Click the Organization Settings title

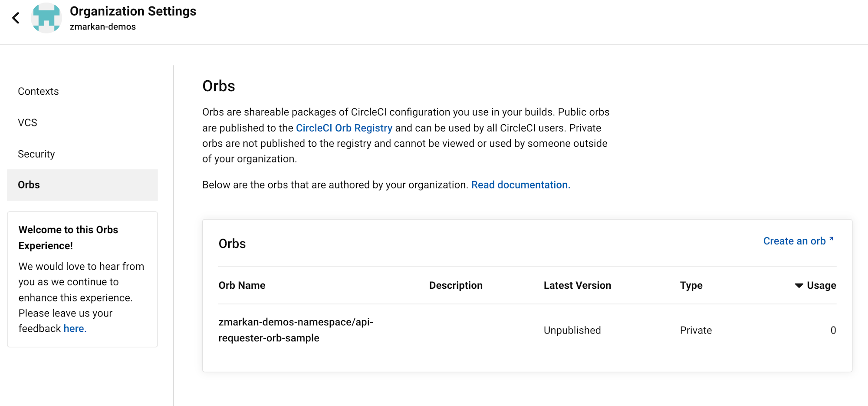pos(133,11)
